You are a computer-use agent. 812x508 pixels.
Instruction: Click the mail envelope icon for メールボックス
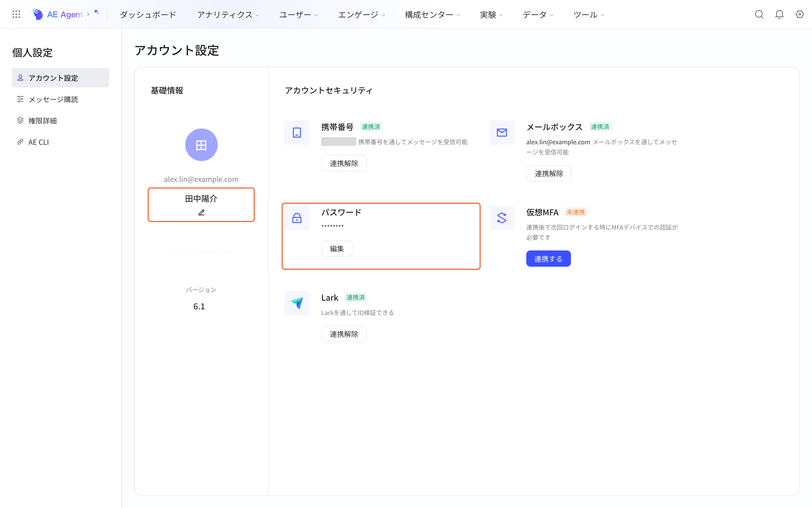(x=502, y=132)
